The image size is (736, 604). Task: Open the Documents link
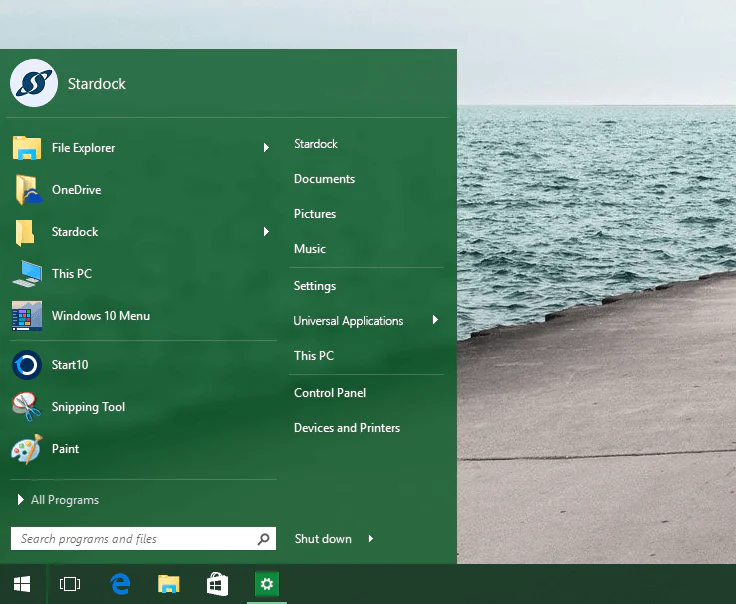point(324,179)
